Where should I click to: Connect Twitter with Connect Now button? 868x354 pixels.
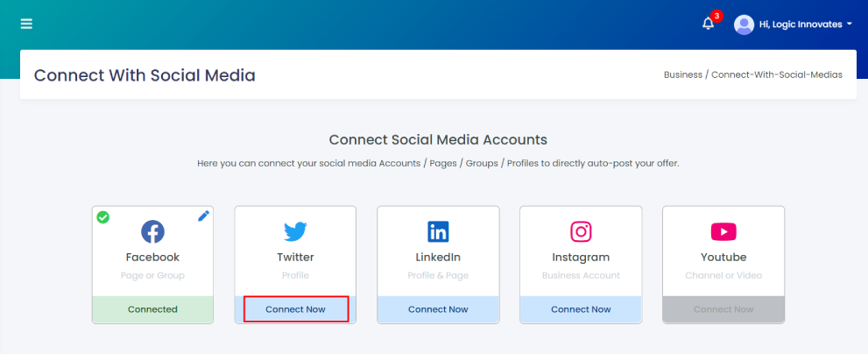click(x=295, y=309)
